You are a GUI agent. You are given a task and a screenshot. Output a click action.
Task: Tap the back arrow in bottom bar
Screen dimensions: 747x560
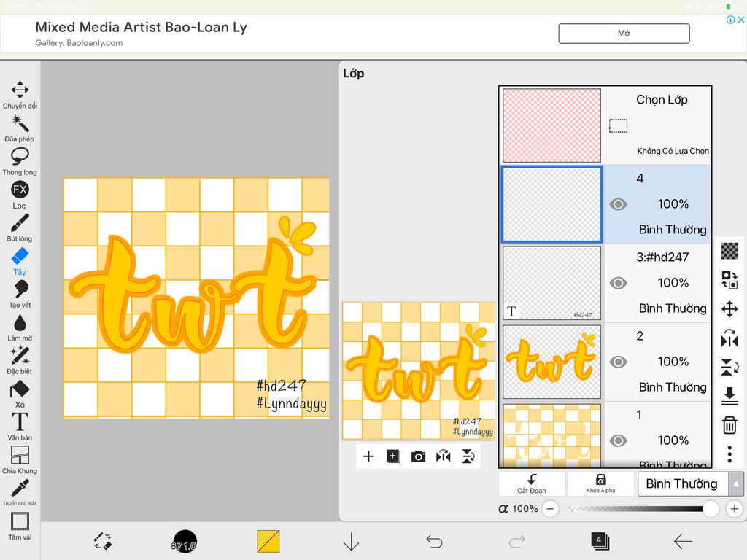tap(683, 542)
